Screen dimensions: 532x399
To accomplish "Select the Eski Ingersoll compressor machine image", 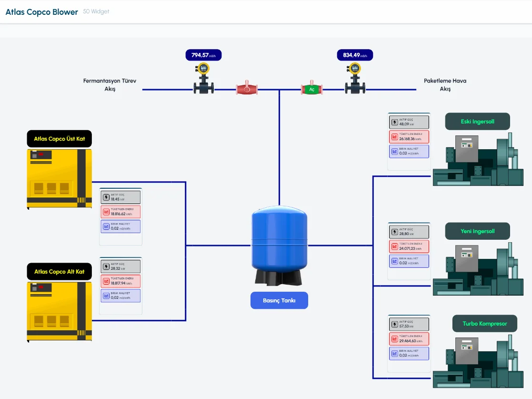I will (478, 159).
